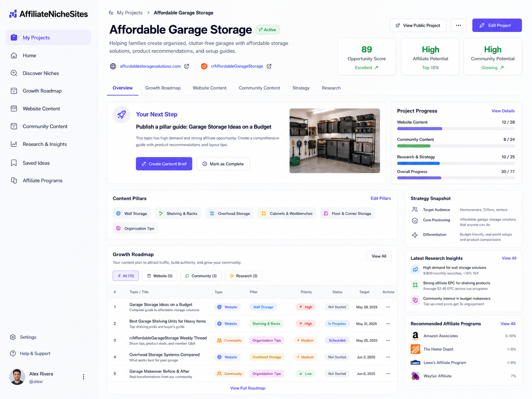Click the globe icon beside website URL
Viewport: 532px width, 399px height.
click(x=113, y=66)
